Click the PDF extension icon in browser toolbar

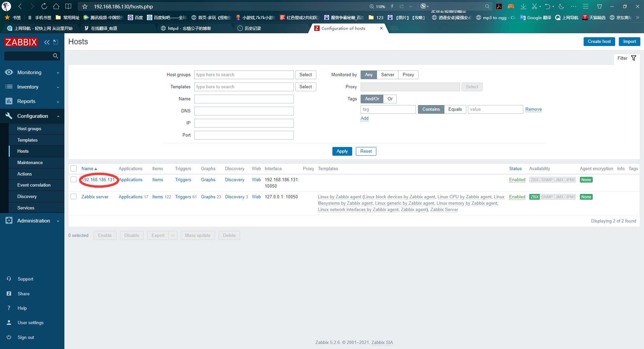pos(499,6)
